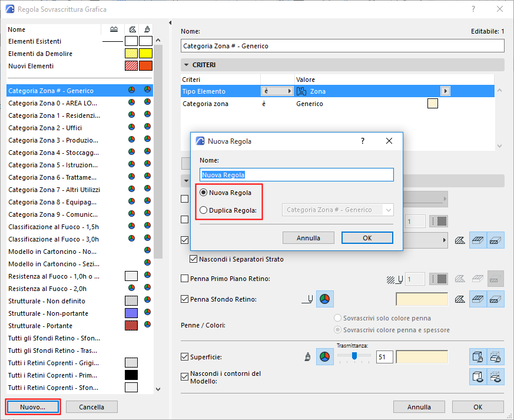Click the help question mark in Nuova Regola dialog
This screenshot has width=514, height=420.
pyautogui.click(x=363, y=141)
